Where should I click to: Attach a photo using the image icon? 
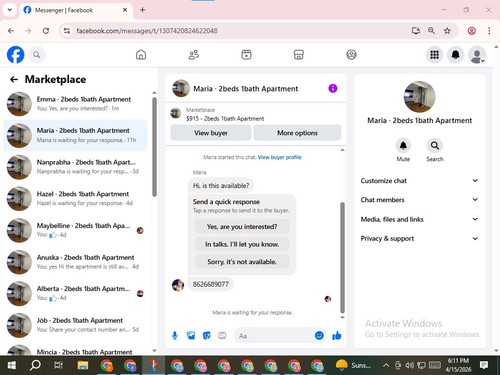tap(191, 335)
